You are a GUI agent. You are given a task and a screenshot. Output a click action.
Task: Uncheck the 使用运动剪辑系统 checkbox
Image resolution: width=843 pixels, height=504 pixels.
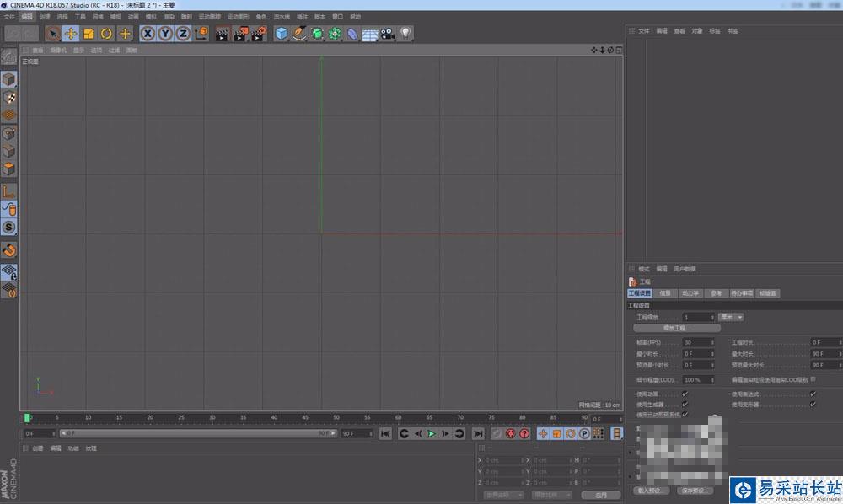685,415
